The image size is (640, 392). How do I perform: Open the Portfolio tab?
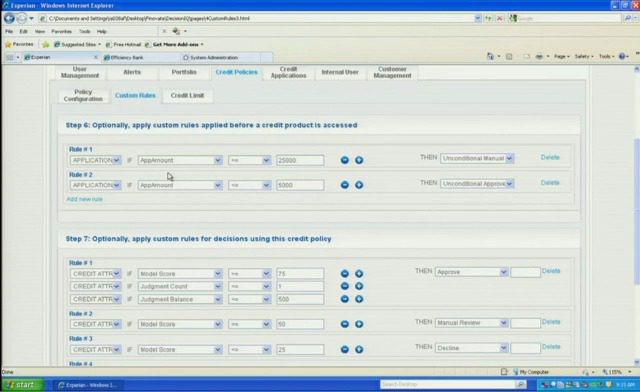coord(184,72)
